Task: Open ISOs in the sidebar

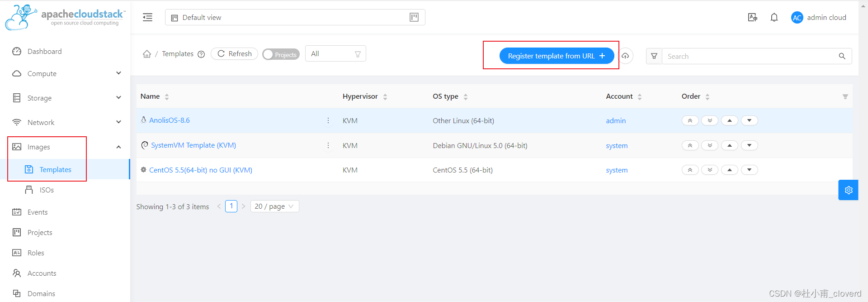Action: [47, 190]
